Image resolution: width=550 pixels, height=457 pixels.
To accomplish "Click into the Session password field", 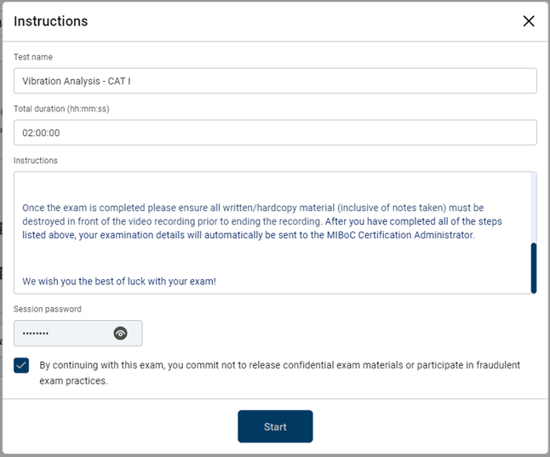I will tap(78, 333).
